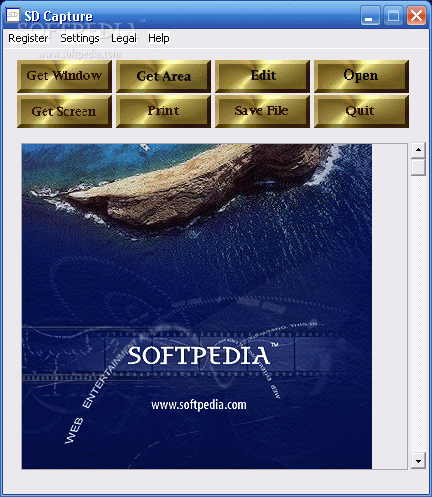The width and height of the screenshot is (432, 497).
Task: Click the scrollbar down arrow
Action: [x=418, y=461]
